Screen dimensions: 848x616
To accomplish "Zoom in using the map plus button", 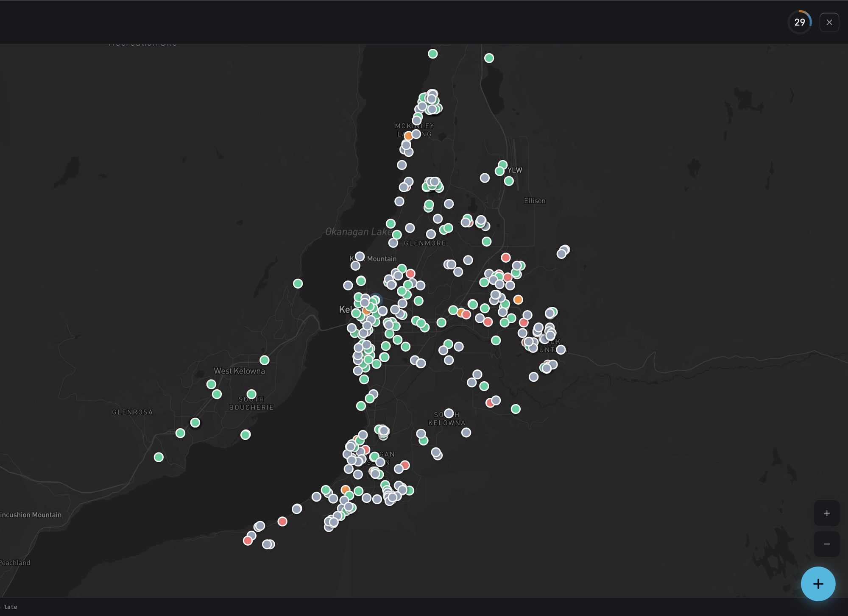I will (826, 513).
